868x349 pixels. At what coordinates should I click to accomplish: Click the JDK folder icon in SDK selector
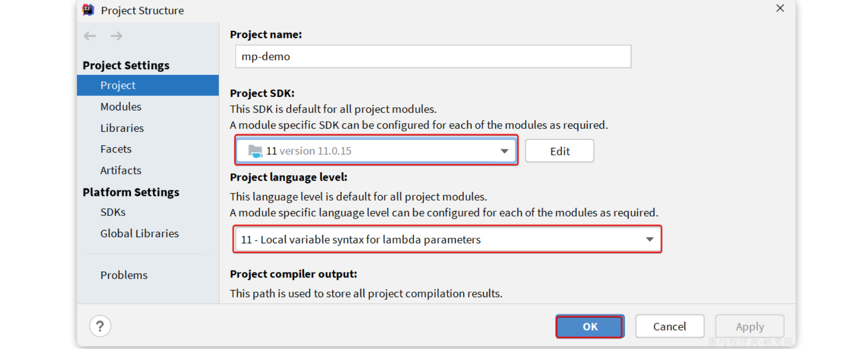click(255, 151)
